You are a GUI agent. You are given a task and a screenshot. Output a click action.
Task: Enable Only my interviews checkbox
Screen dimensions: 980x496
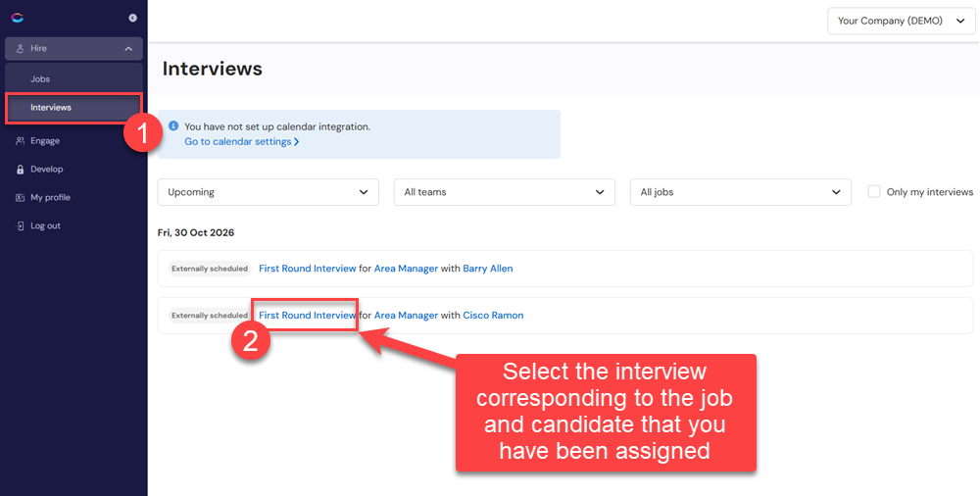[874, 191]
